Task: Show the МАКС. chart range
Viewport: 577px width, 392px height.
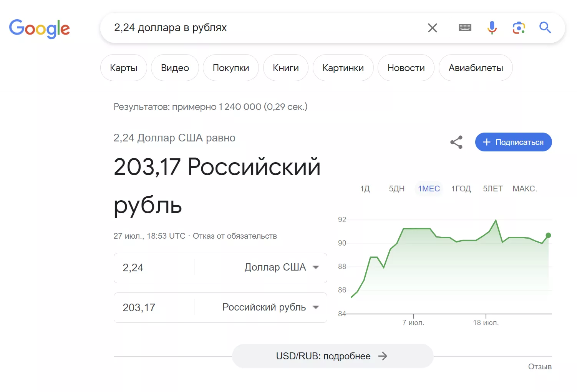Action: tap(525, 189)
